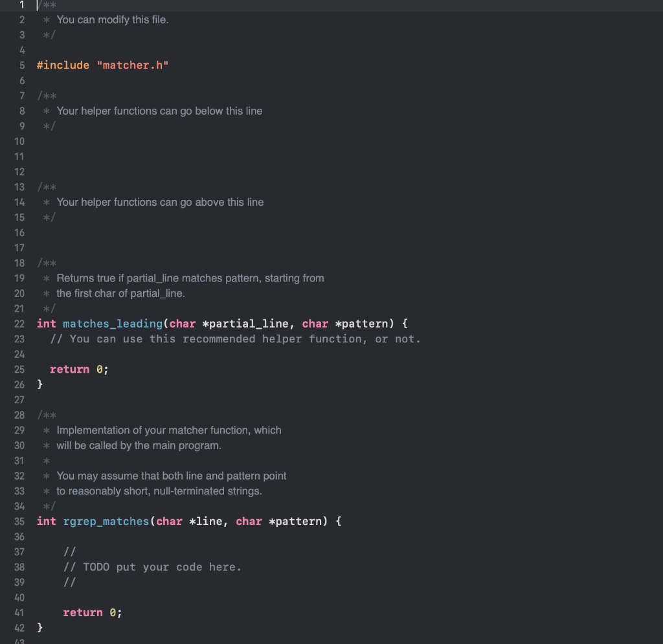Click the comment about helper functions below line
This screenshot has width=663, height=644.
point(159,111)
